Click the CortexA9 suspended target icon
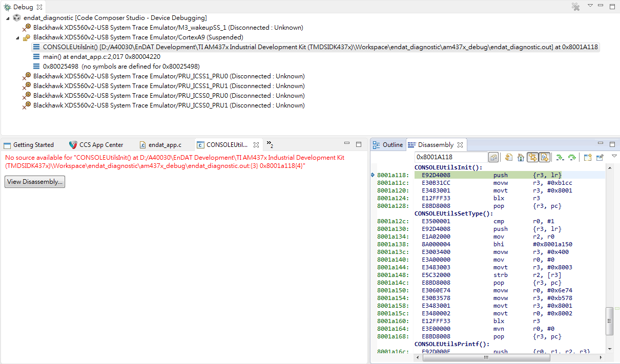This screenshot has width=620, height=364. tap(27, 37)
